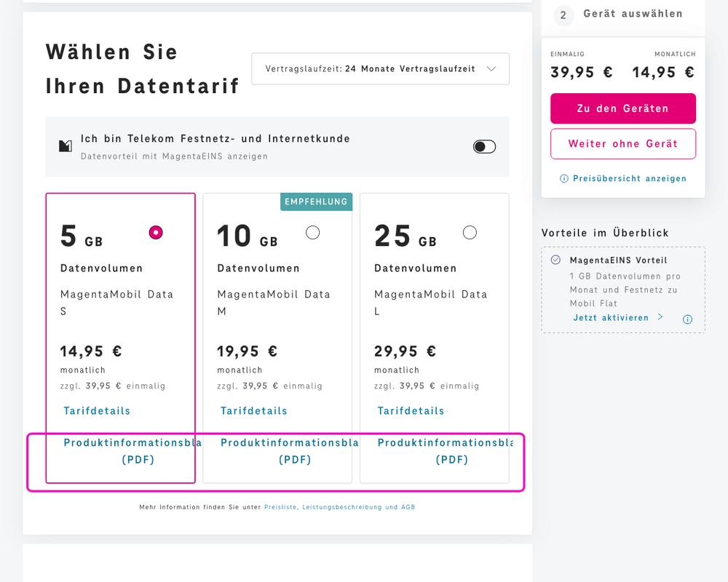This screenshot has width=728, height=582.
Task: Show the Preisübersicht
Action: (630, 178)
